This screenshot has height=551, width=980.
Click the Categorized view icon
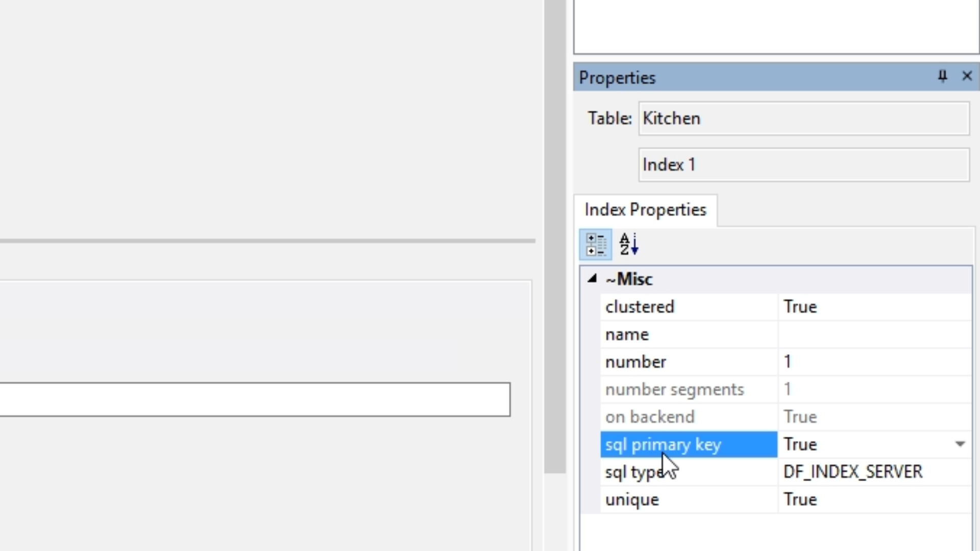(595, 244)
